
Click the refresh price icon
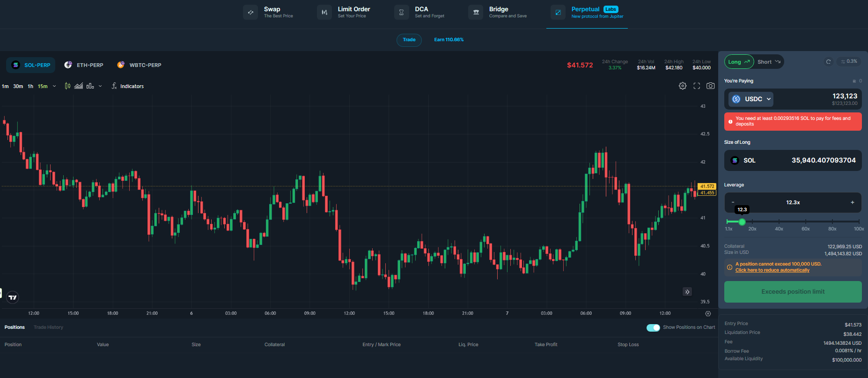pos(828,61)
